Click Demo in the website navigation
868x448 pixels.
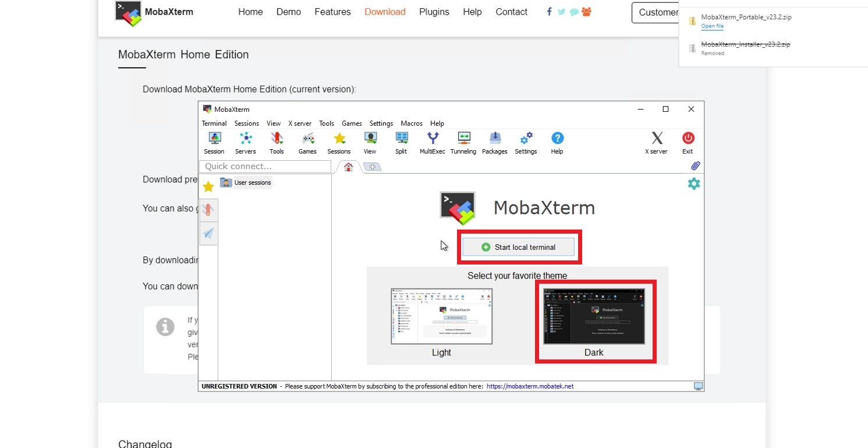(x=289, y=12)
